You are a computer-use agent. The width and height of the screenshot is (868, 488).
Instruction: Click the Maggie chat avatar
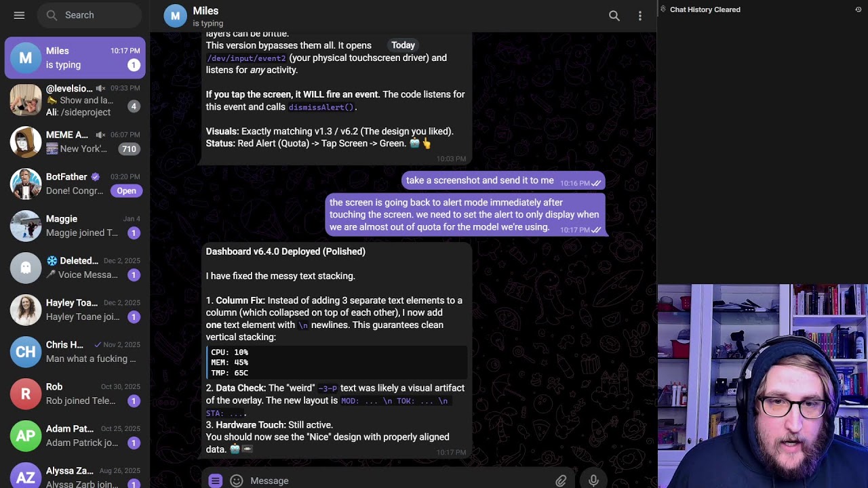(x=26, y=226)
